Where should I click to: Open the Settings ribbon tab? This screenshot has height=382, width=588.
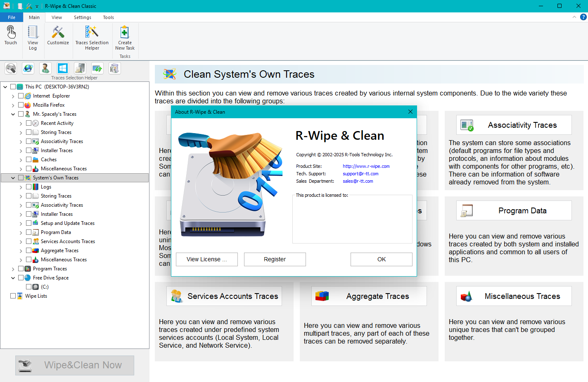83,17
